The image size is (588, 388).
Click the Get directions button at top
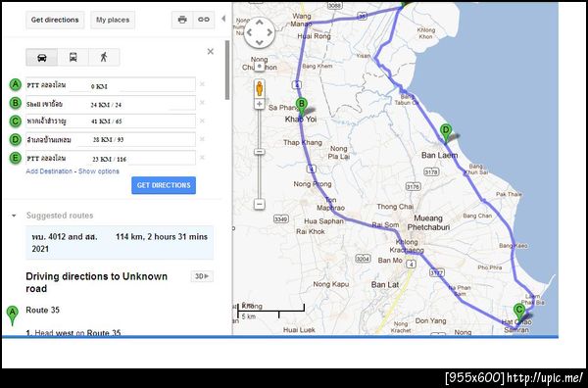55,20
